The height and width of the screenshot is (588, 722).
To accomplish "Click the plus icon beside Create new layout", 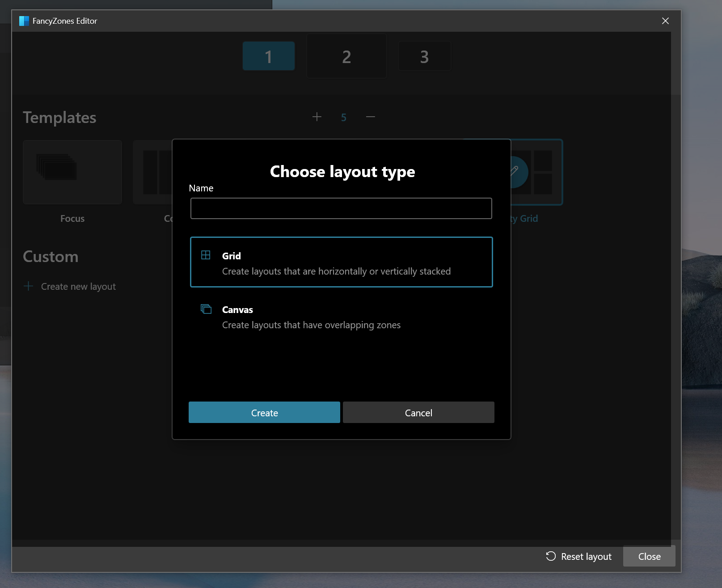I will click(28, 286).
